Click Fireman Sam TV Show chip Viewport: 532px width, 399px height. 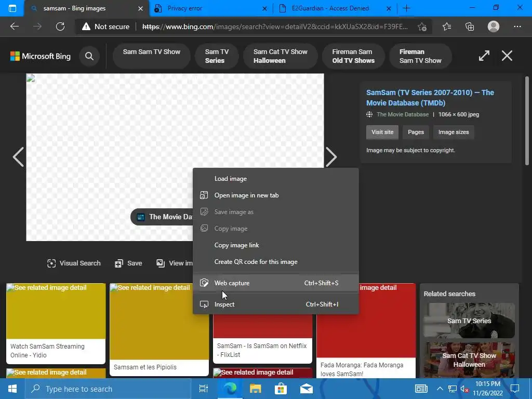click(x=420, y=56)
